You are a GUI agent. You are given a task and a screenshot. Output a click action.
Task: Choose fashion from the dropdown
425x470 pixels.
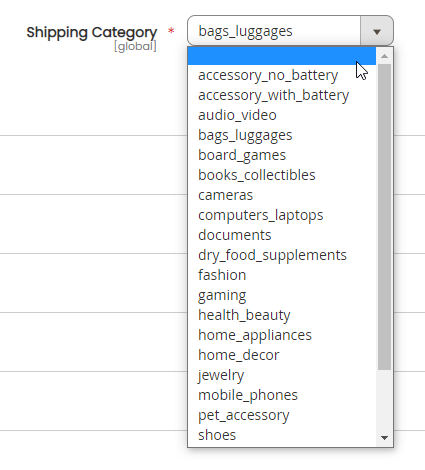click(x=282, y=275)
